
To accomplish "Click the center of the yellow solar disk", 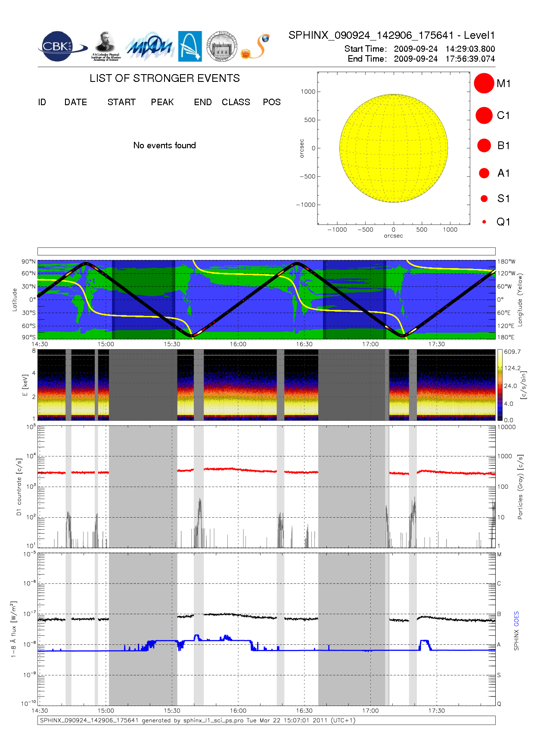I will 394,148.
